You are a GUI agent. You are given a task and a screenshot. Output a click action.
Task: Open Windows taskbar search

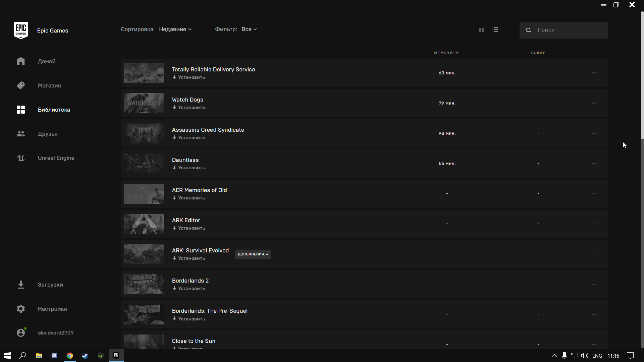[23, 356]
